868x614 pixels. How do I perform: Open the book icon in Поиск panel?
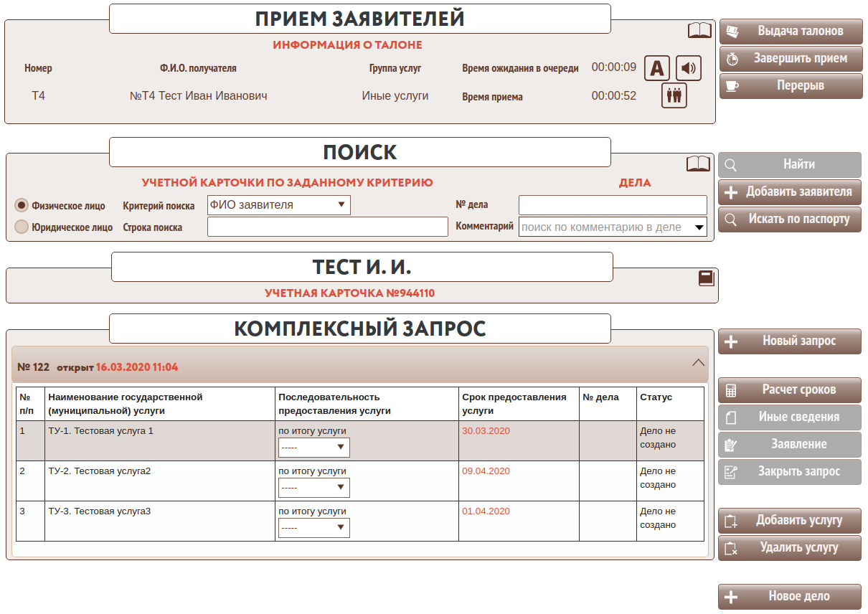(x=698, y=164)
